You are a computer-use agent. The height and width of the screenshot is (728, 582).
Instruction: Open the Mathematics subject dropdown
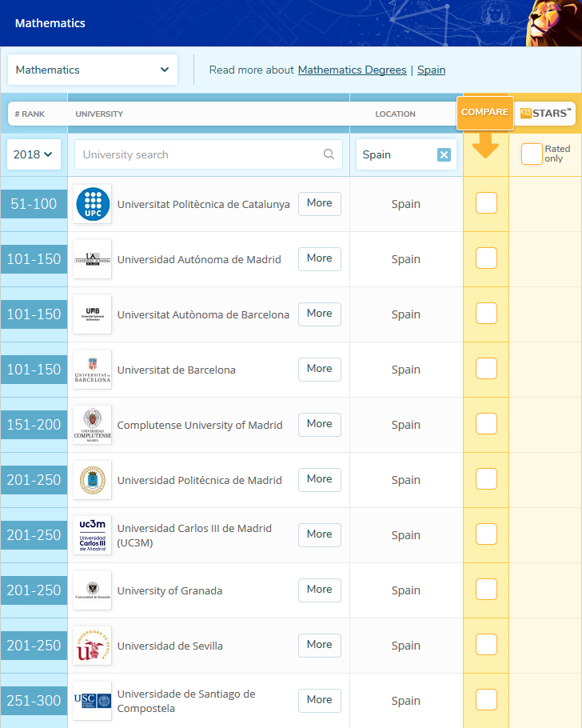[93, 70]
